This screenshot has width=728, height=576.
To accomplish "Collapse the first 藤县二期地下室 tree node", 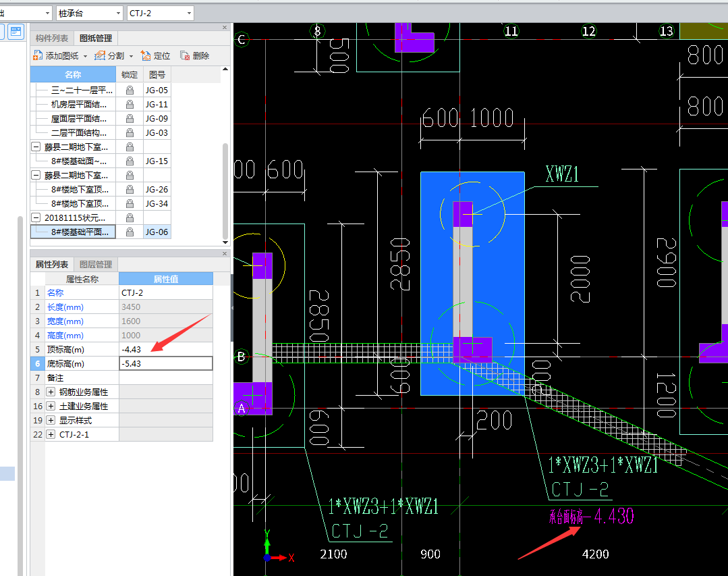I will point(36,147).
